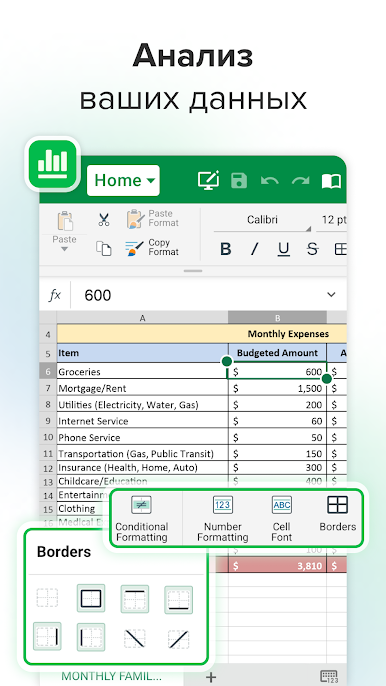386x686 pixels.
Task: Collapse ribbon using the handle bar
Action: 193,271
